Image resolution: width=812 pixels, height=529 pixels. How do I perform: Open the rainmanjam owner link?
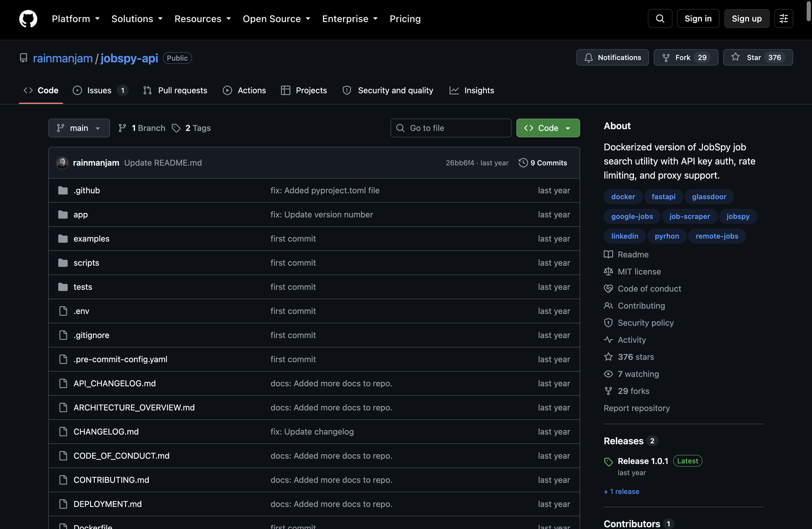(x=63, y=58)
